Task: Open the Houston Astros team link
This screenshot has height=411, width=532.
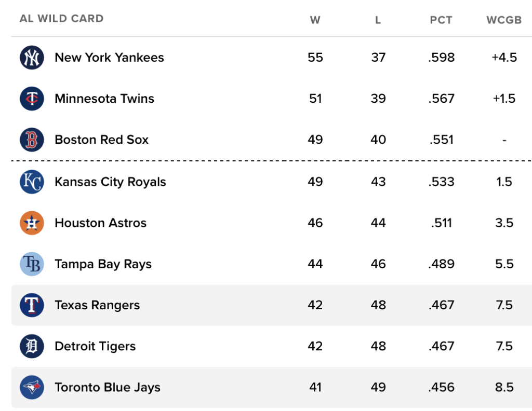Action: tap(100, 223)
